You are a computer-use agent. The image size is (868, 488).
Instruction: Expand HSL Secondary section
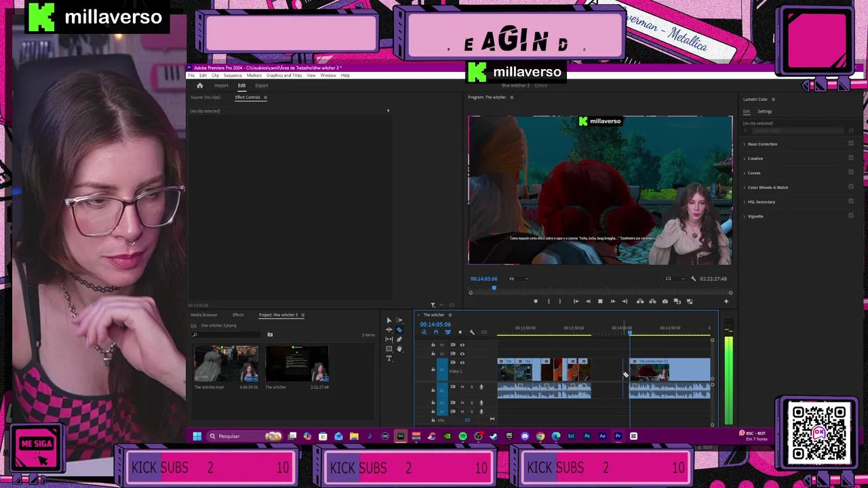click(x=745, y=202)
